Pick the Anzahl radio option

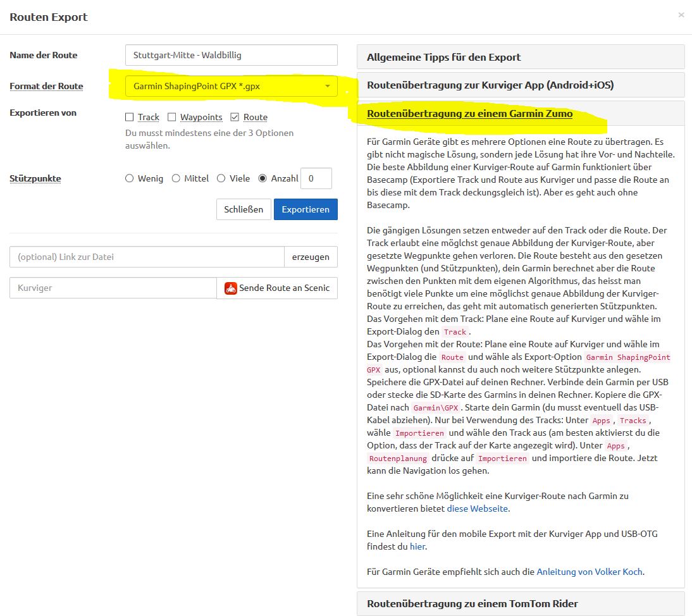coord(263,178)
